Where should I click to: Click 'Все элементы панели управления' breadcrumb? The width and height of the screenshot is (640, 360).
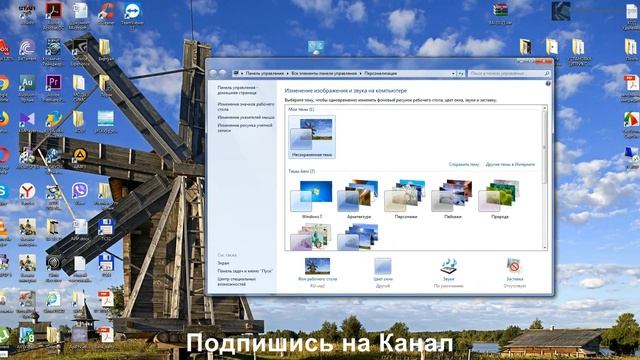click(324, 73)
